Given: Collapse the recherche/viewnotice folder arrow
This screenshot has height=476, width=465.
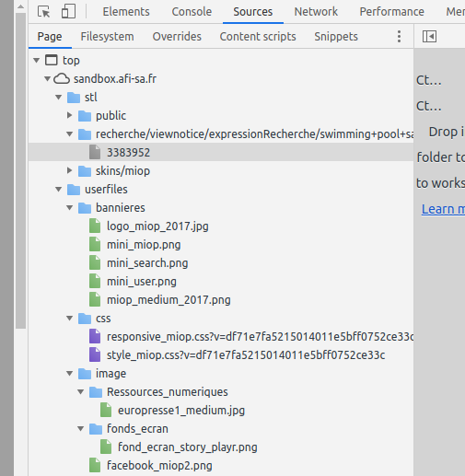Looking at the screenshot, I should (x=70, y=134).
